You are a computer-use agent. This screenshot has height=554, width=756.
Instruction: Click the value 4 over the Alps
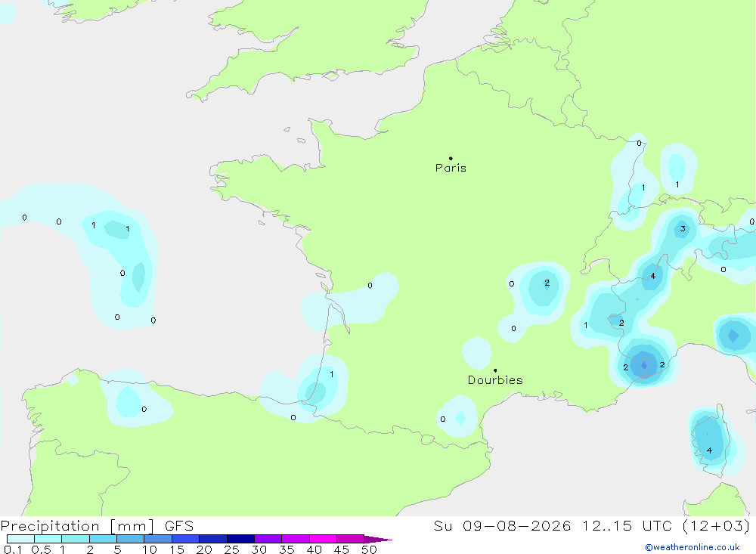653,276
